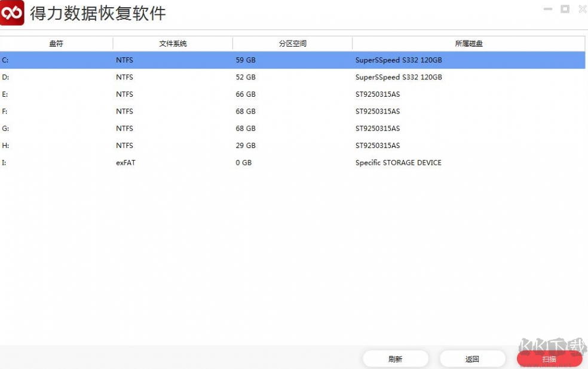Click the 文件系统 column header
Screen dimensions: 588x369
[x=173, y=43]
